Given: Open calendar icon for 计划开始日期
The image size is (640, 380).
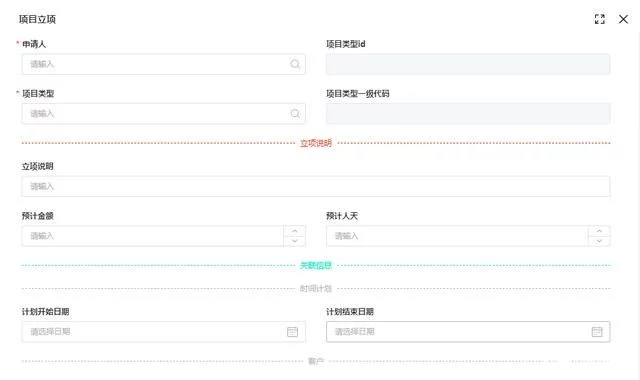Looking at the screenshot, I should tap(292, 332).
